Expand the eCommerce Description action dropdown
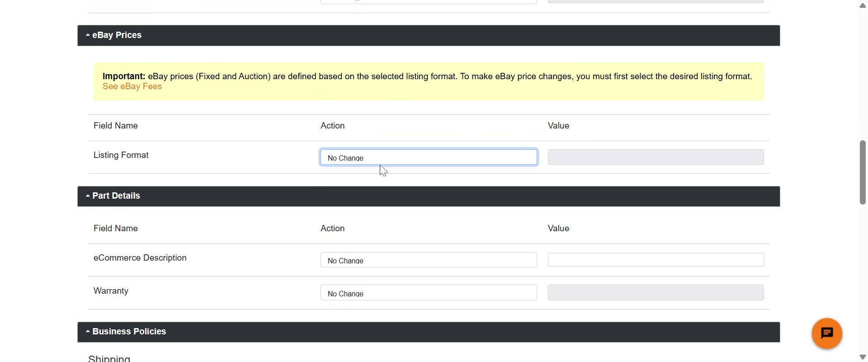 (428, 260)
